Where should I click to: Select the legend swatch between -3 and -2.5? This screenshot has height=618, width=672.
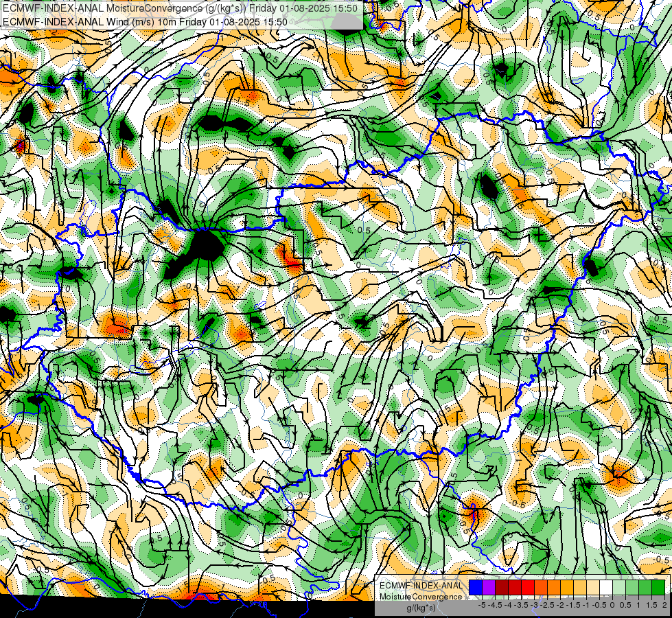point(541,587)
